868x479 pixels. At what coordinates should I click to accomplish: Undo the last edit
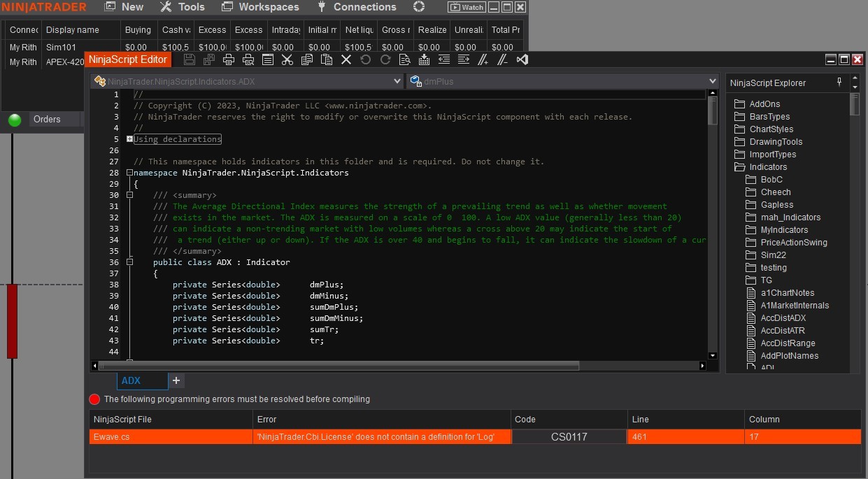365,60
